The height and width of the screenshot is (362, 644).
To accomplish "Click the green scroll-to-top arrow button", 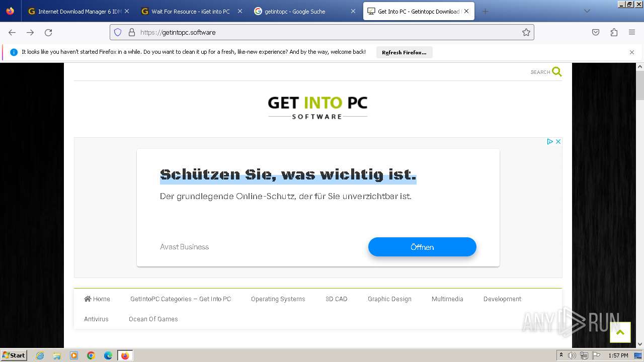I will coord(620,332).
